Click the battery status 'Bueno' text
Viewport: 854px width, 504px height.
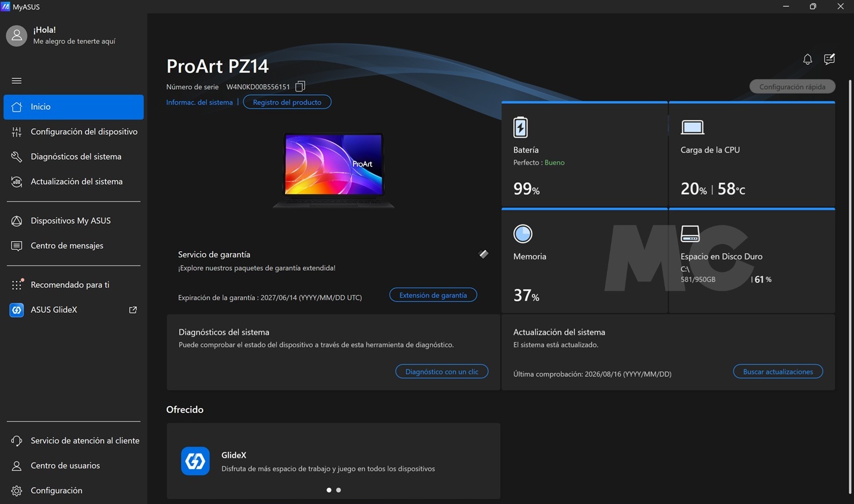[x=555, y=163]
